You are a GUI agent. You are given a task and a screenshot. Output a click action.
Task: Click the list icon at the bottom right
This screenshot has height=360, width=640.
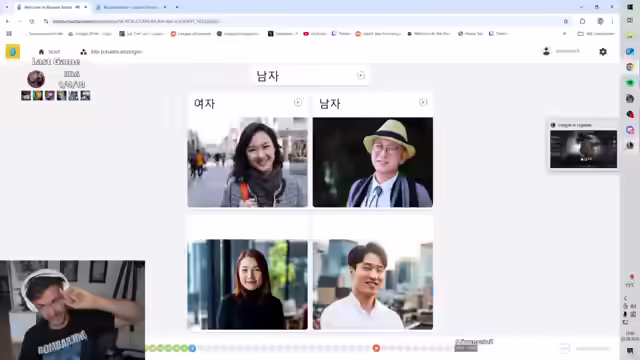point(564,348)
